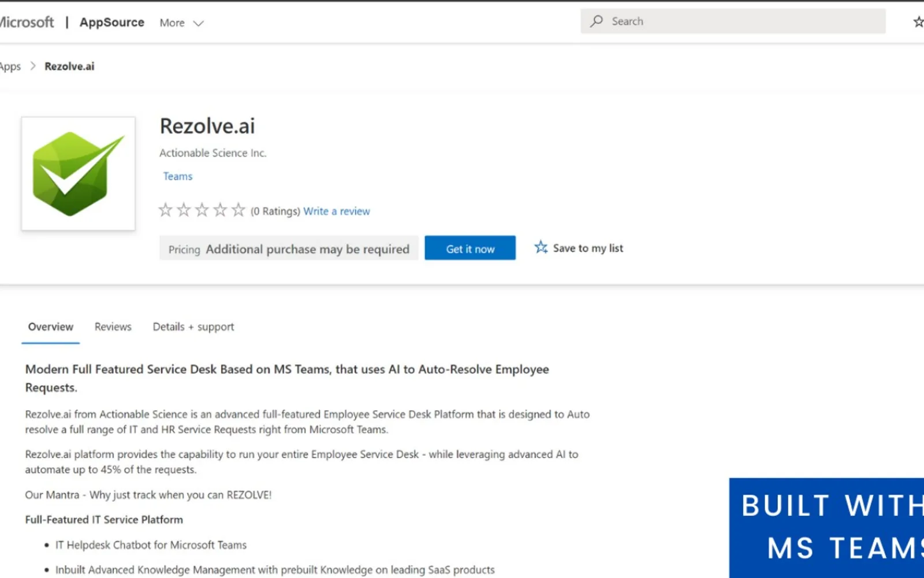Rate the app two stars
Viewport: 924px width, 578px height.
click(x=184, y=210)
